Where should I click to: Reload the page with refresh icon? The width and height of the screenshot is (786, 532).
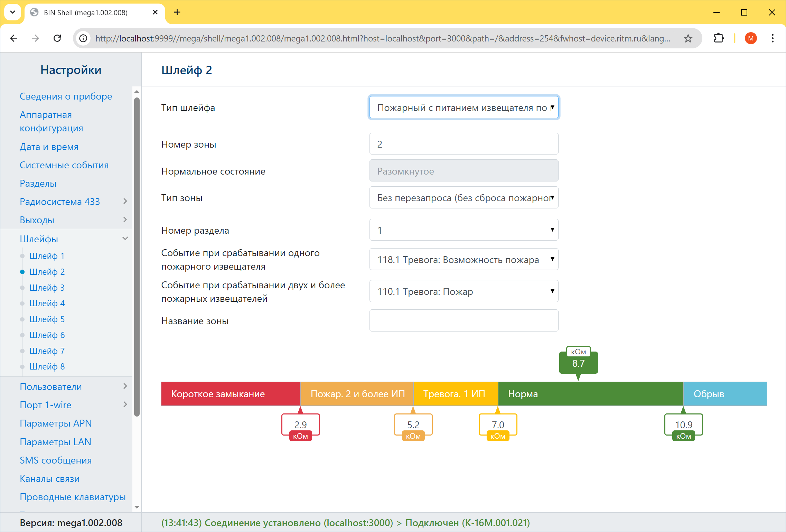click(x=57, y=38)
